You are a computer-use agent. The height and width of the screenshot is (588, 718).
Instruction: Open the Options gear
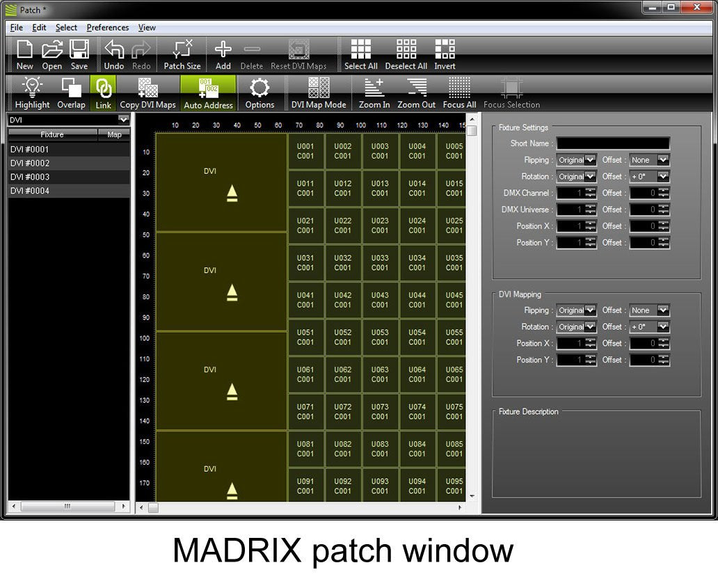pyautogui.click(x=260, y=93)
